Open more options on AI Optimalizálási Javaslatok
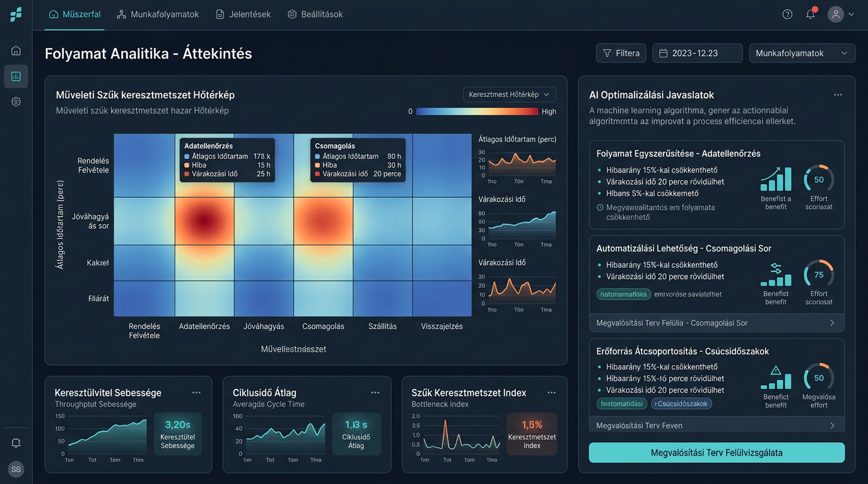 click(838, 95)
